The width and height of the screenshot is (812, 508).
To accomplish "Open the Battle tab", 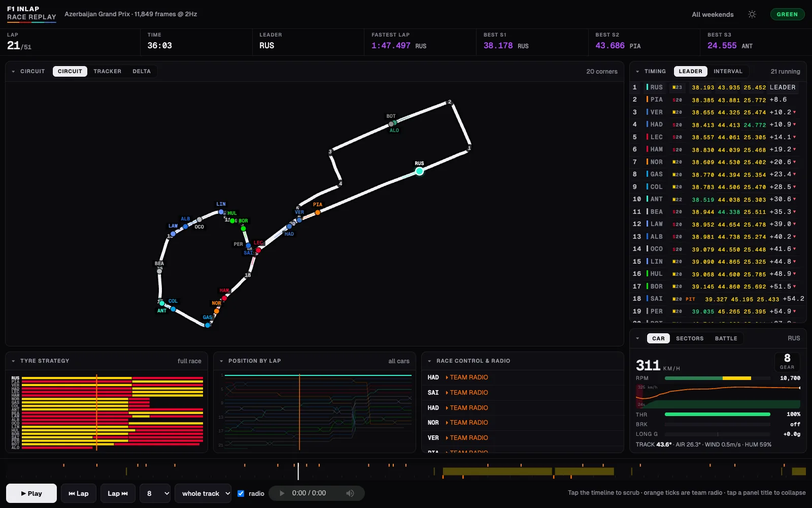I will (726, 338).
